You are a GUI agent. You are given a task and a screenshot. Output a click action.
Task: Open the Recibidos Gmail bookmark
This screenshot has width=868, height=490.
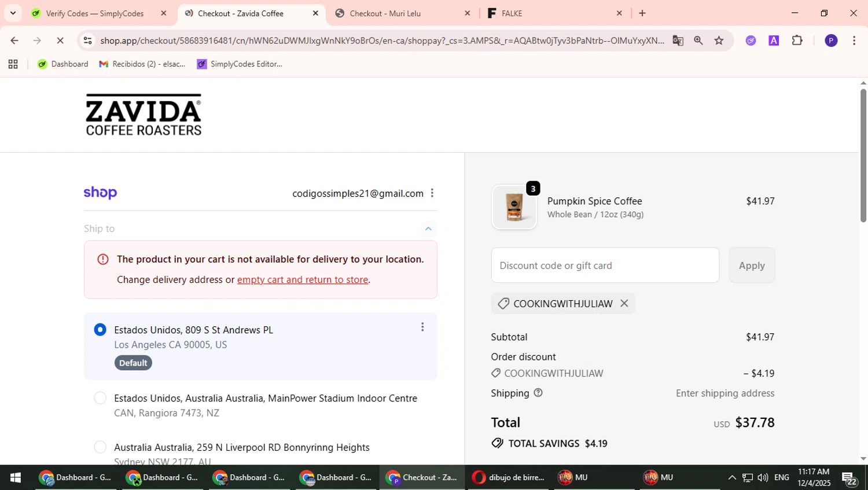click(142, 64)
